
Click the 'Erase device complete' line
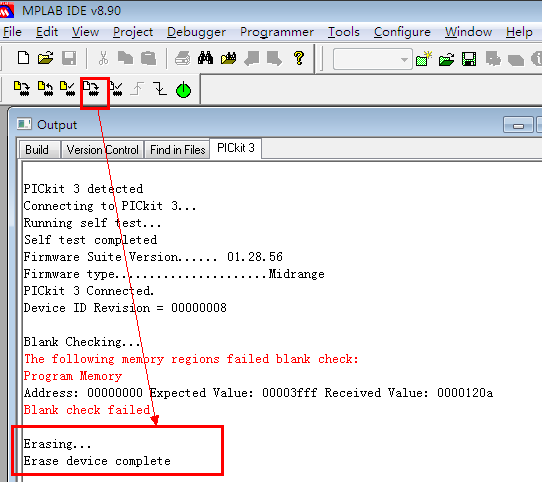coord(97,461)
